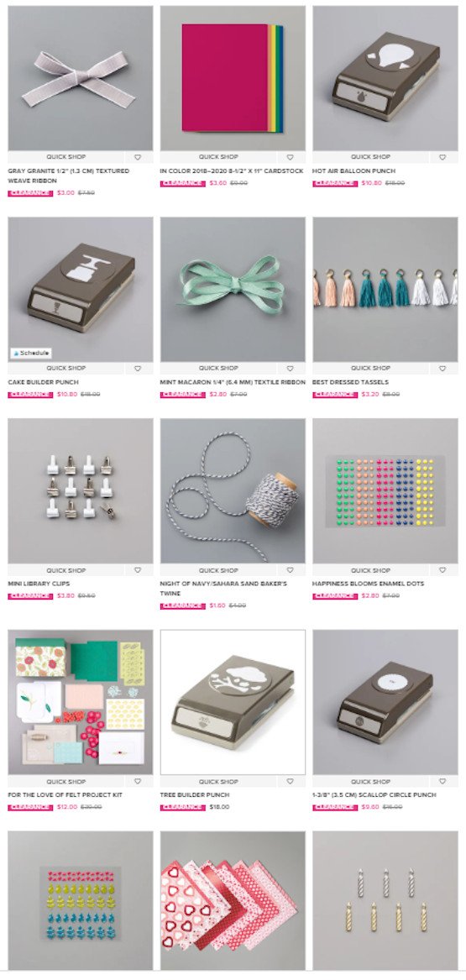Open the multicolor cardstock product image

click(233, 78)
